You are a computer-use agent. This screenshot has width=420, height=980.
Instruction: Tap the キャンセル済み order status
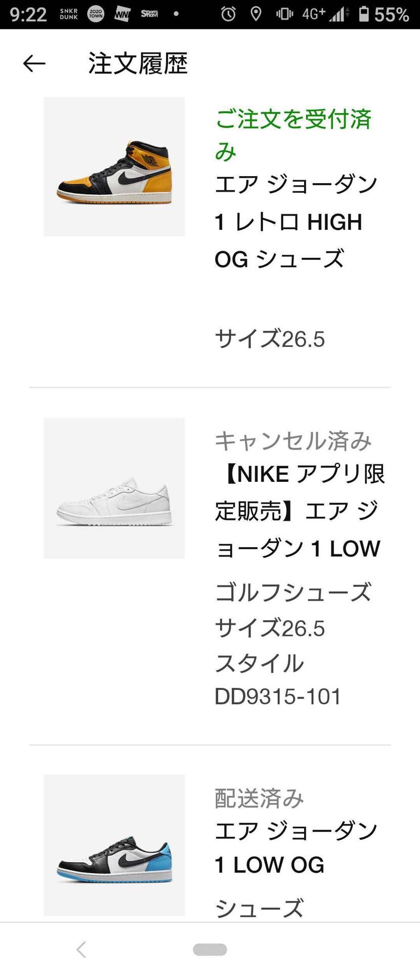(x=293, y=440)
